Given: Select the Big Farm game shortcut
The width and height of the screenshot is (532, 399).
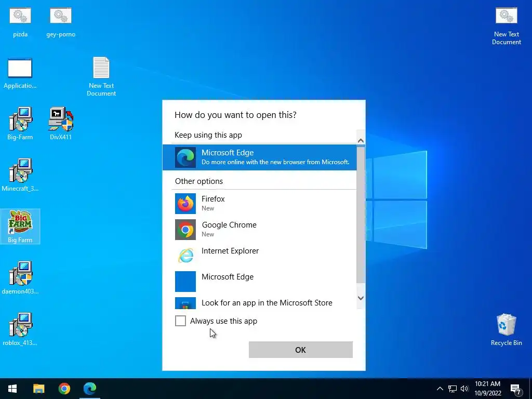Looking at the screenshot, I should pos(20,227).
